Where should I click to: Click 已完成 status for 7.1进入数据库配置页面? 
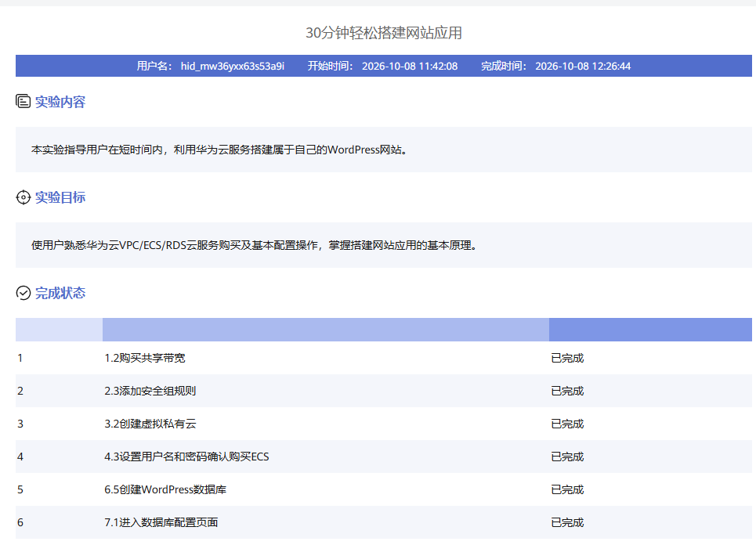coord(567,522)
